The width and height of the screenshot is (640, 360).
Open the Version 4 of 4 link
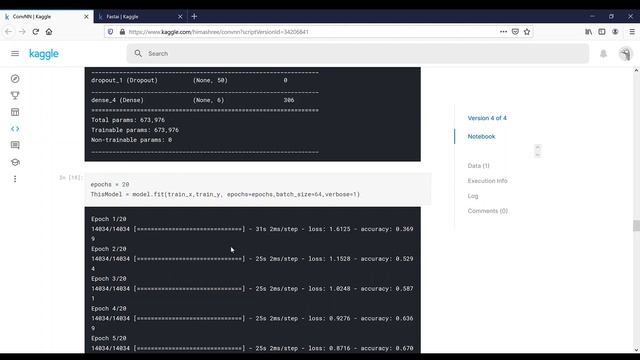(487, 118)
